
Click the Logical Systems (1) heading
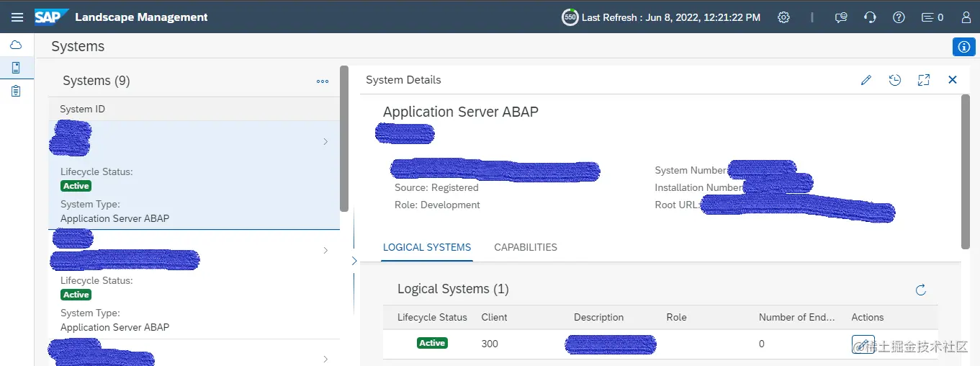coord(453,289)
